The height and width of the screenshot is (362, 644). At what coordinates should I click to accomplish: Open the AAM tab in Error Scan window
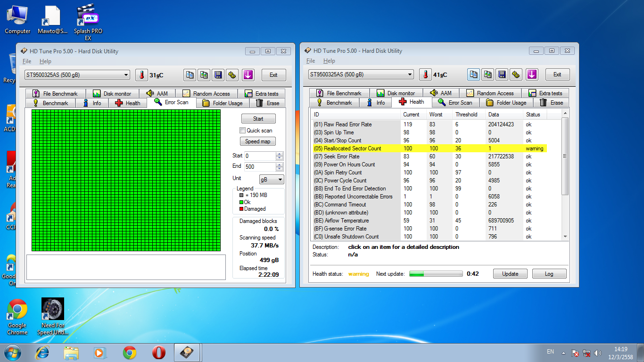pos(157,94)
